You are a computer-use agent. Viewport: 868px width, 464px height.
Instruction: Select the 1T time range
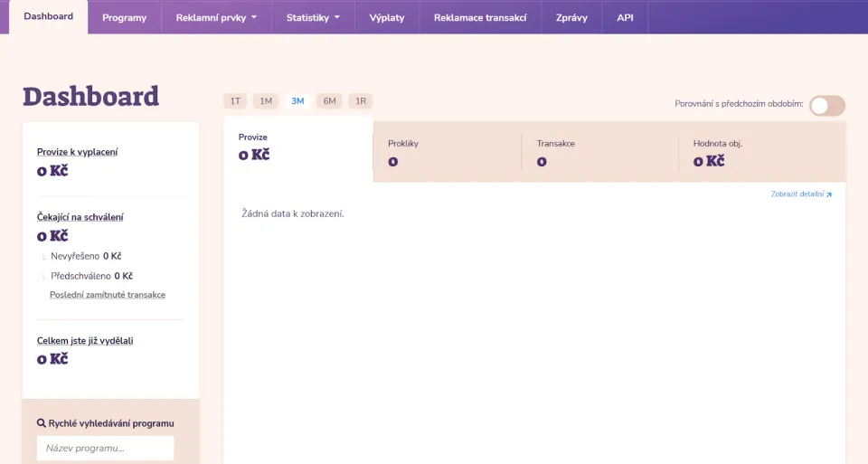pyautogui.click(x=235, y=100)
